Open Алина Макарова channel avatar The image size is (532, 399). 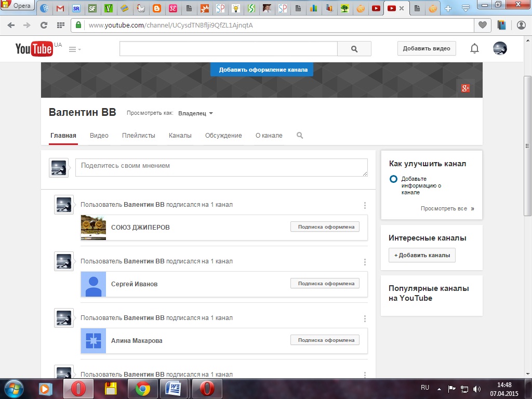coord(94,341)
